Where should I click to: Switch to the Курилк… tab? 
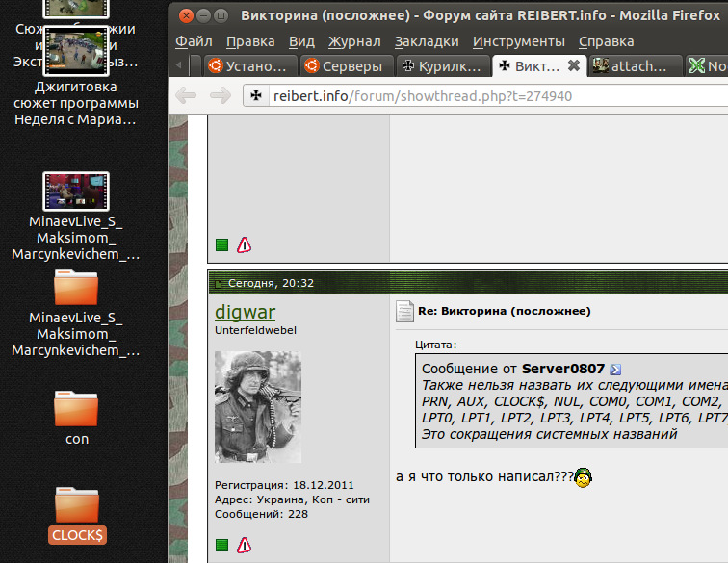[x=443, y=65]
